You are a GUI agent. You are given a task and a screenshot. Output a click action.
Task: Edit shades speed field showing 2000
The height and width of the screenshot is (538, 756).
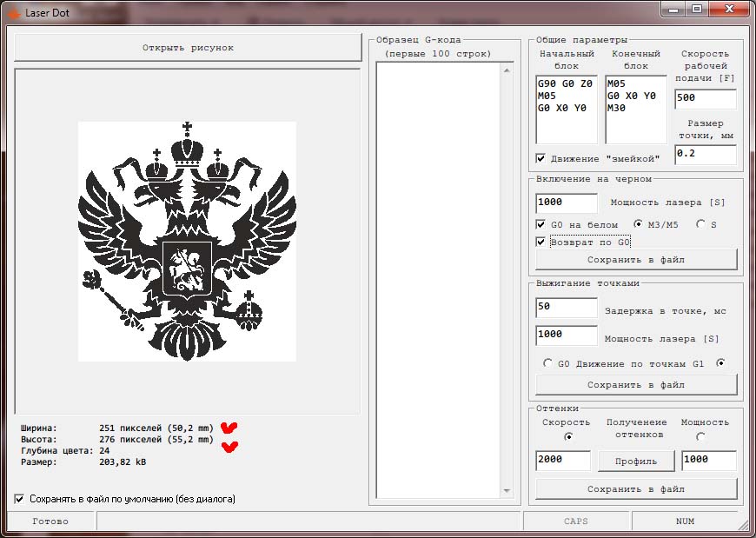pyautogui.click(x=563, y=461)
